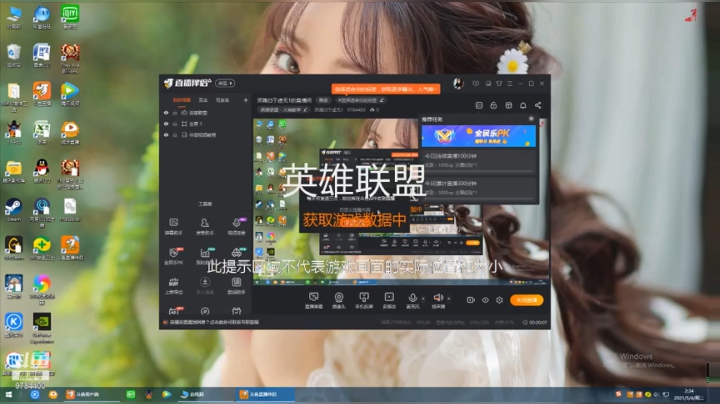Click the orange tag suggestion banner
Image resolution: width=720 pixels, height=404 pixels.
tap(386, 89)
